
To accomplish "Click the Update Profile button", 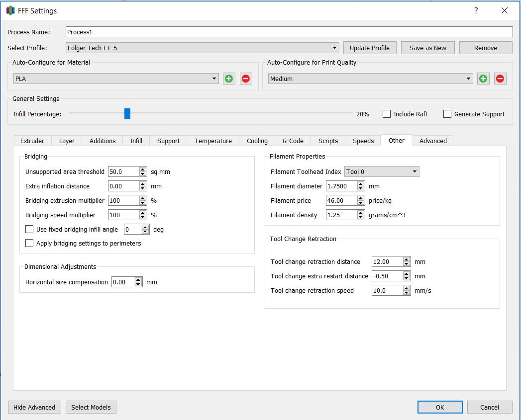I will coord(370,48).
